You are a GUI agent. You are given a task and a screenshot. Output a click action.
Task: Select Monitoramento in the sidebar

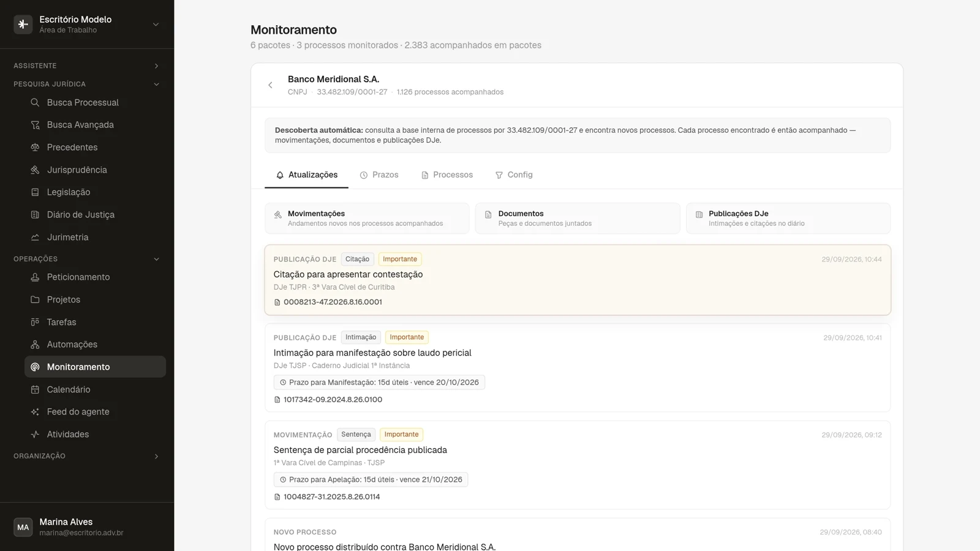click(x=95, y=367)
